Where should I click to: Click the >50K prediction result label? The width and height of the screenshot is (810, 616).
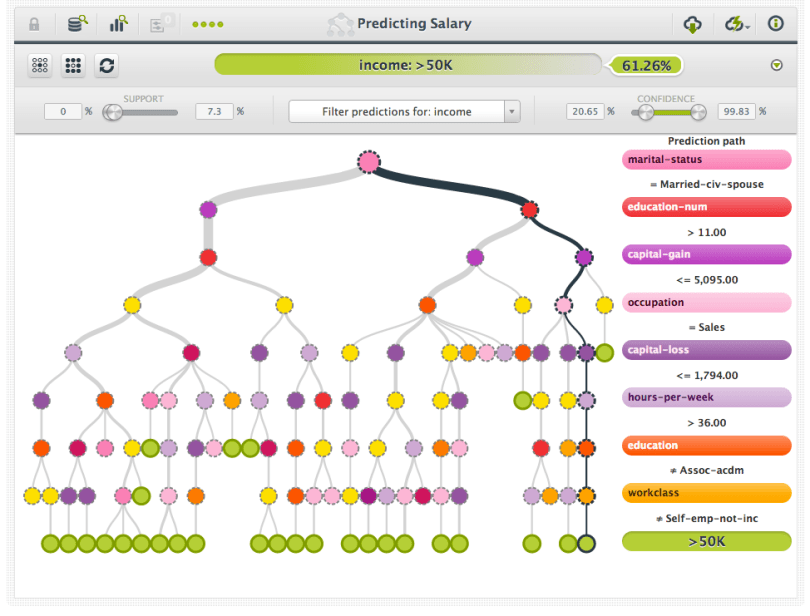point(706,541)
